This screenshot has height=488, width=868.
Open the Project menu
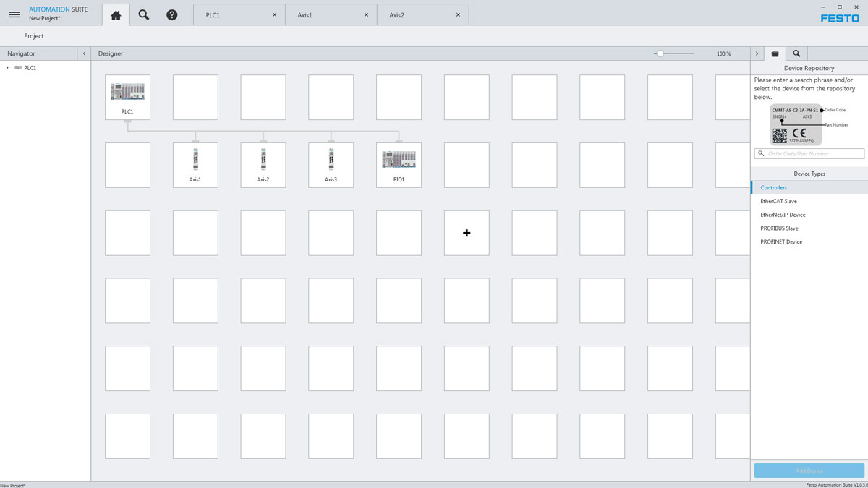coord(34,36)
